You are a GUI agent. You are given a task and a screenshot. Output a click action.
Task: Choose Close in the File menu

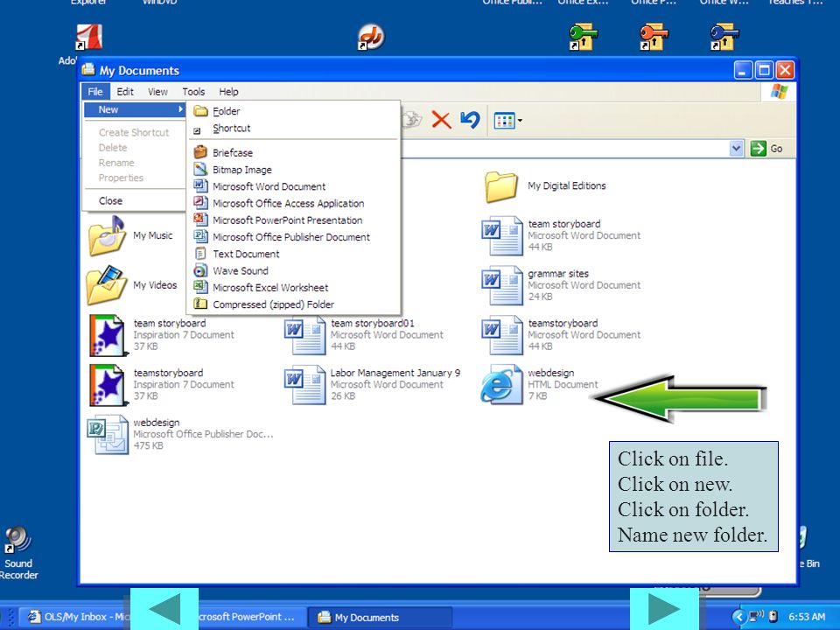pos(135,201)
